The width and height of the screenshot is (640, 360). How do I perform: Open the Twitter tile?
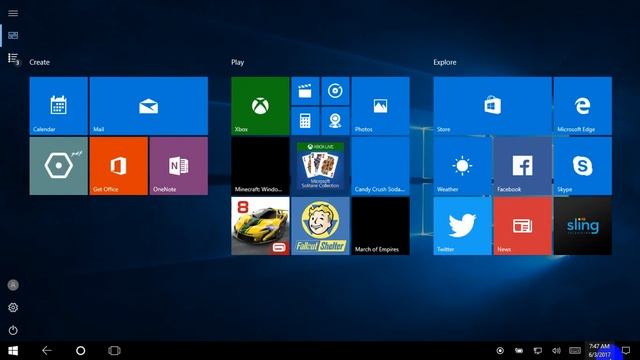pos(462,226)
